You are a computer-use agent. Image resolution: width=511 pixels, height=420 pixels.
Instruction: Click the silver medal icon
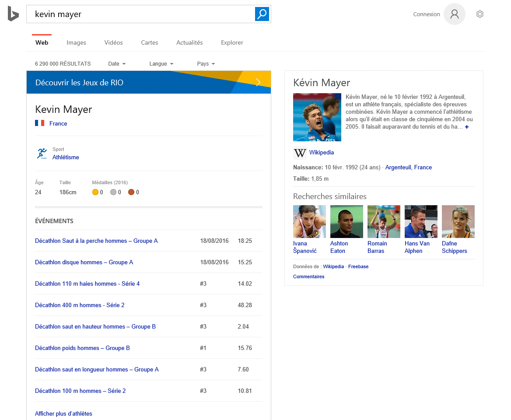(113, 192)
